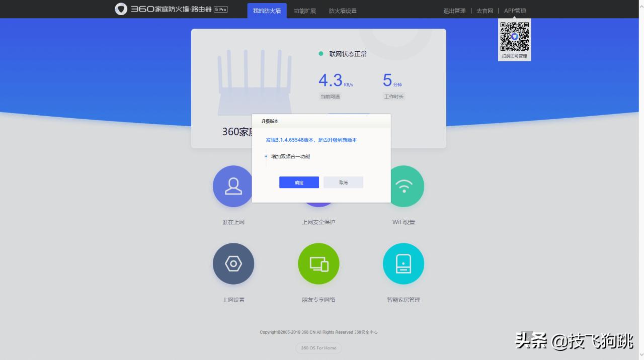
Task: Click the 360 shield logo in the header
Action: pos(120,10)
